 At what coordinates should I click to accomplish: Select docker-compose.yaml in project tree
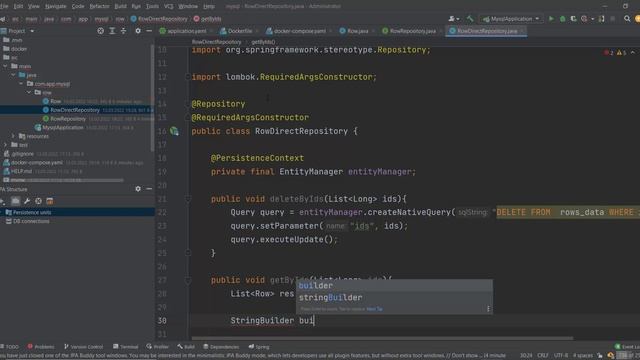point(37,162)
